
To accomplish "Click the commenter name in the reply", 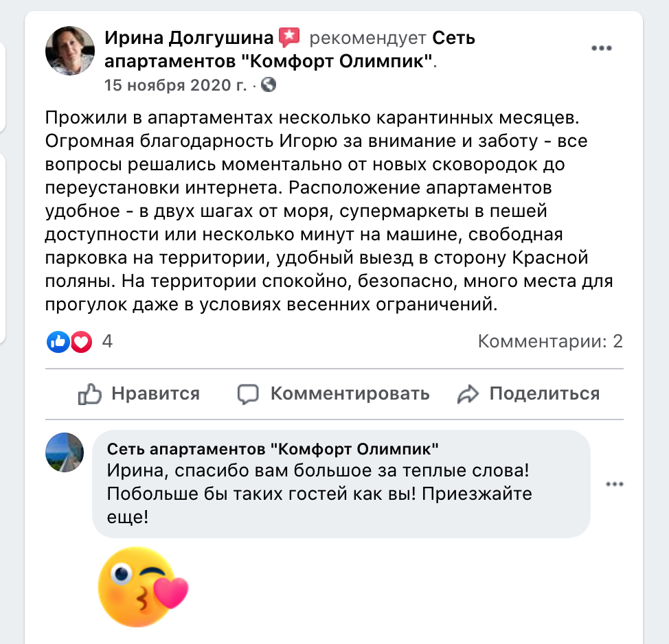I will 273,448.
